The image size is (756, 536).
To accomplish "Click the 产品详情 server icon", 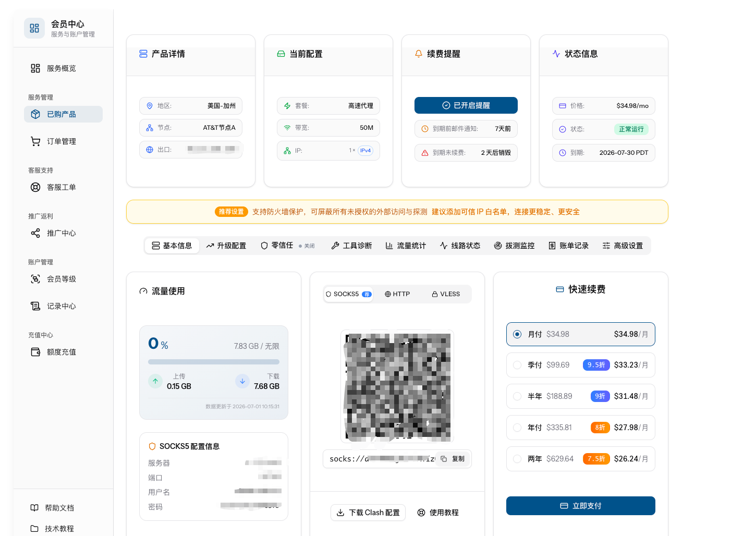I will coord(143,54).
